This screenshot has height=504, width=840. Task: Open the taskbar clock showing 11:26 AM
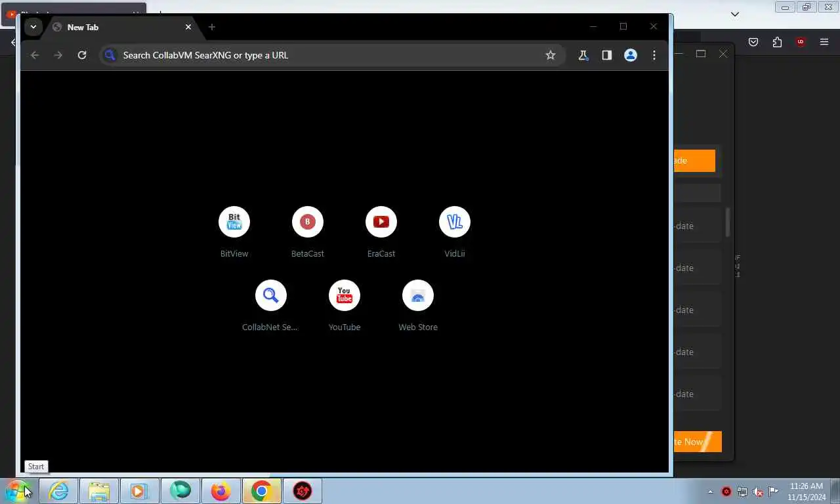click(x=807, y=492)
